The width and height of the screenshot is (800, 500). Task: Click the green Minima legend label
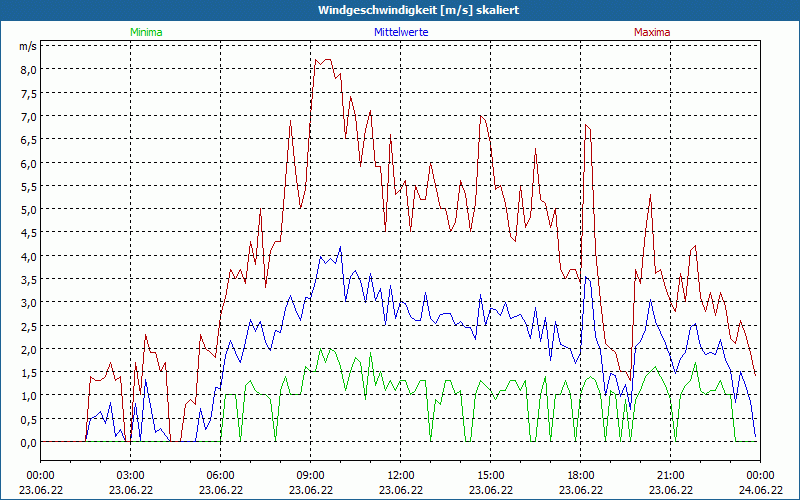146,32
